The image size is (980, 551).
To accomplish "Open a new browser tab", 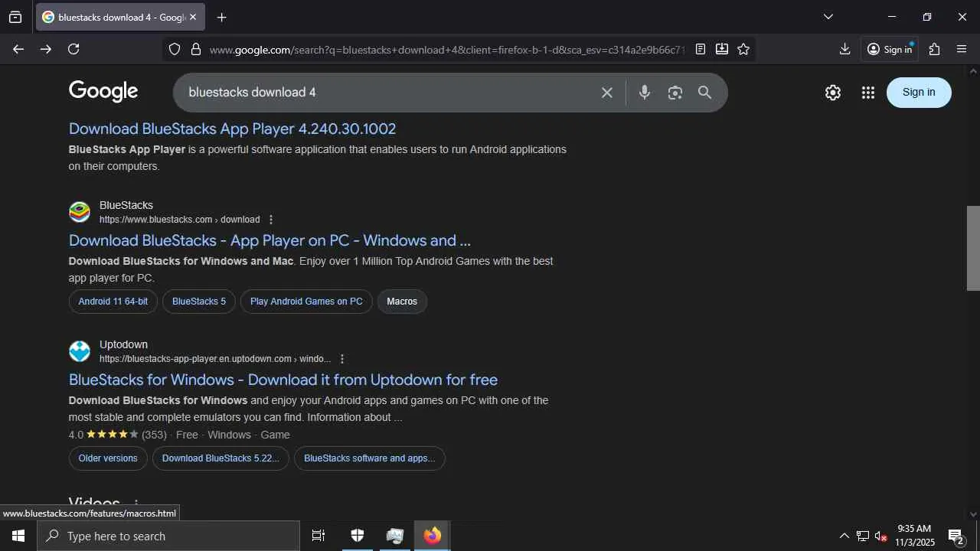I will click(x=221, y=17).
